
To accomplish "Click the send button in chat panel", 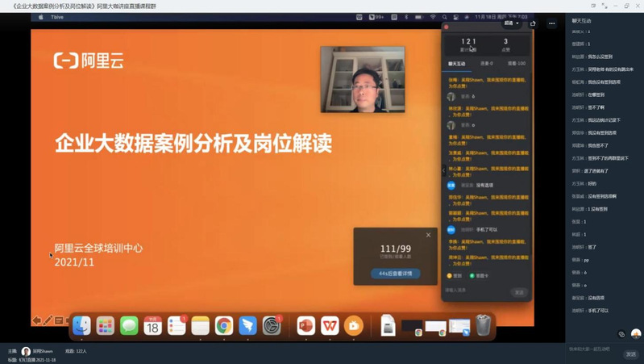I will tap(519, 292).
